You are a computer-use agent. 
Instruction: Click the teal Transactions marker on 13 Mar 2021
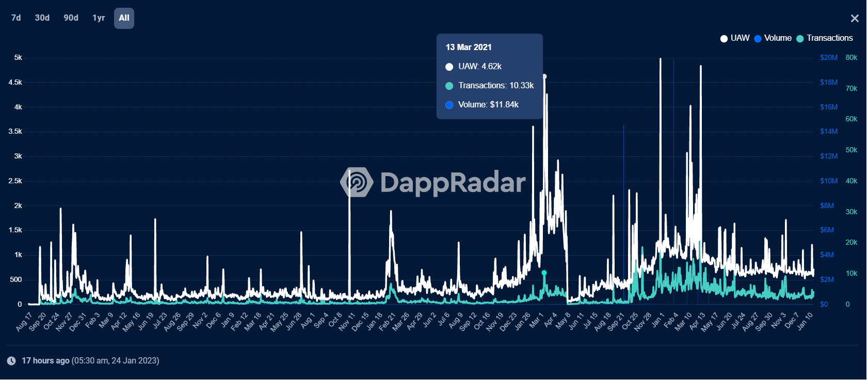tap(544, 273)
